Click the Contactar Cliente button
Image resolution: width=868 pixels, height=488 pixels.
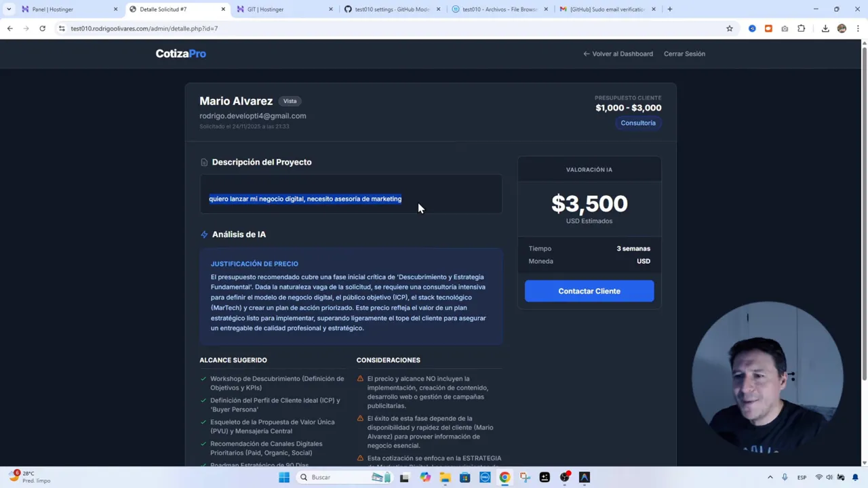pos(589,291)
